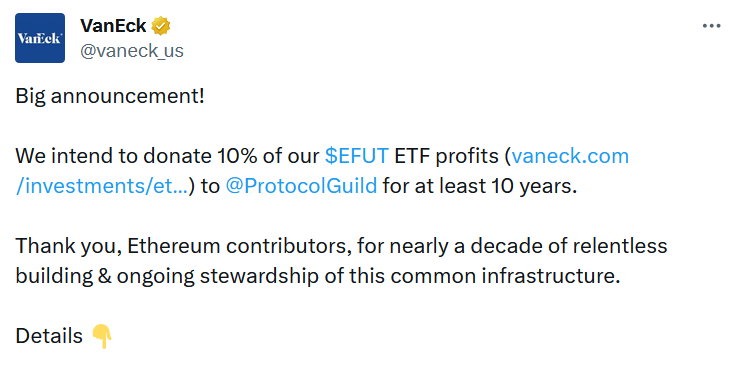
Task: Follow the vaneck.com link text
Action: pos(570,156)
